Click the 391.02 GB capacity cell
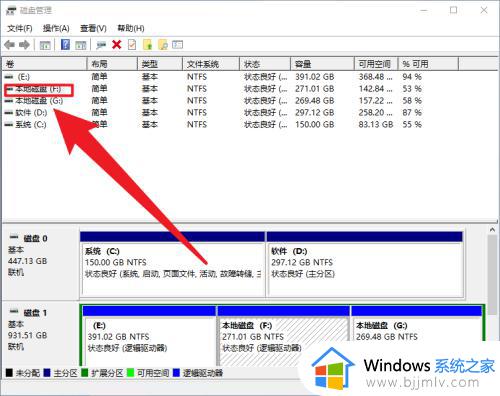The image size is (500, 396). point(314,77)
